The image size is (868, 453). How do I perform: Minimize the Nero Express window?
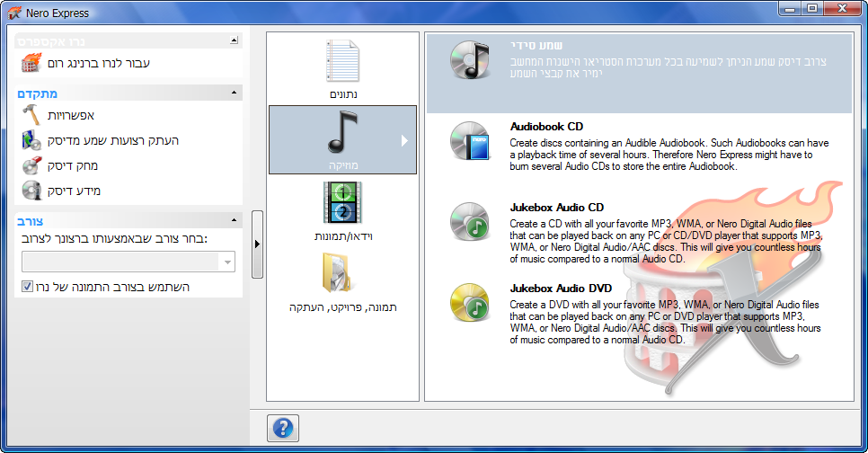790,8
